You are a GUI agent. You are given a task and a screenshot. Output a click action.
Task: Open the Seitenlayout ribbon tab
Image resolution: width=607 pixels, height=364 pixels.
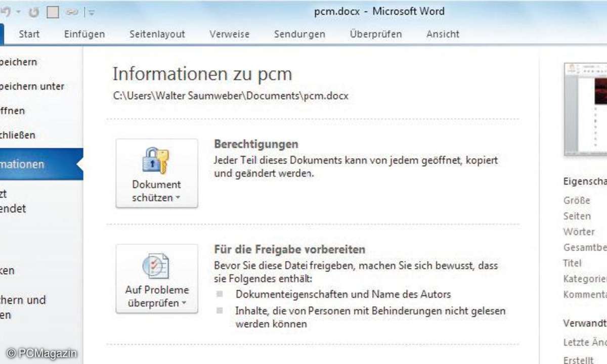(157, 34)
